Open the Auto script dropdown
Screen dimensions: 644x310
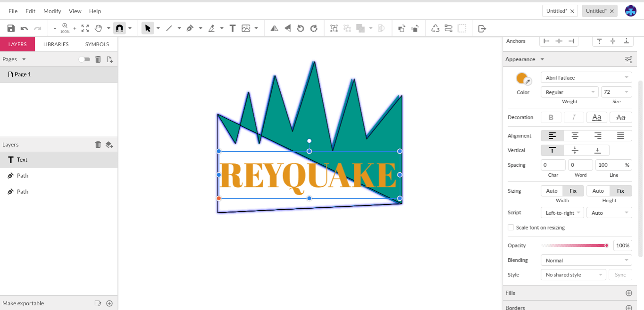click(609, 213)
